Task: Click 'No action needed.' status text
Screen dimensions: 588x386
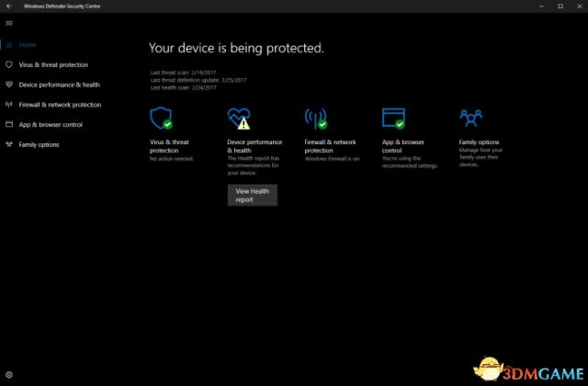Action: point(172,159)
